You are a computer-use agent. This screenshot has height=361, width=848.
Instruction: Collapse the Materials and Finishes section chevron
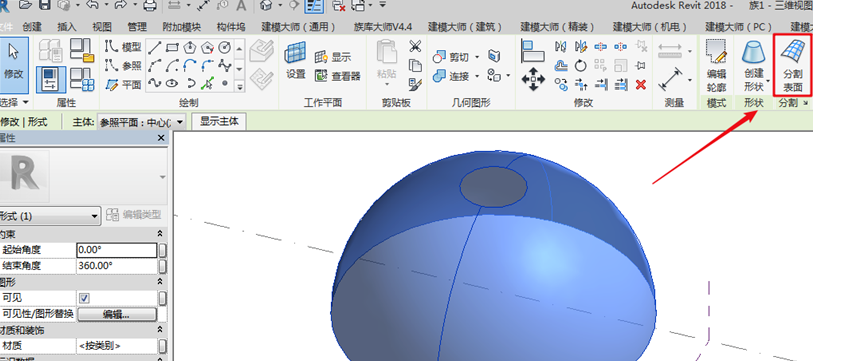pos(160,330)
